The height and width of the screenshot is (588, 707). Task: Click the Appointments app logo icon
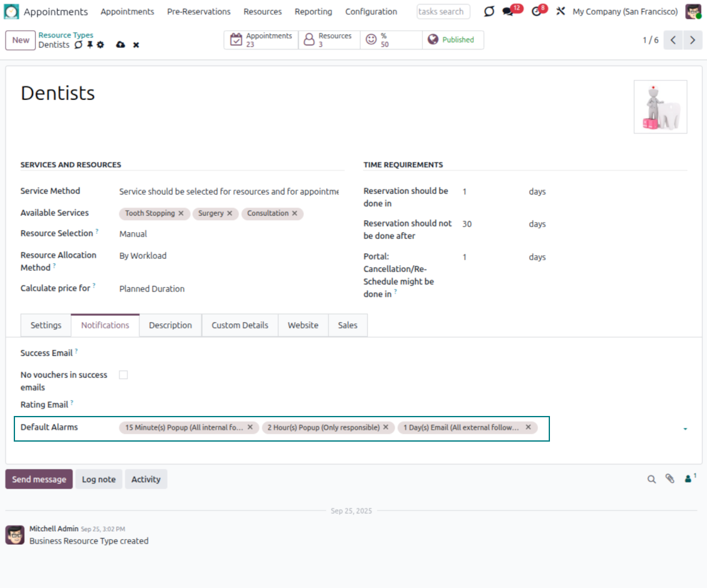[x=12, y=11]
